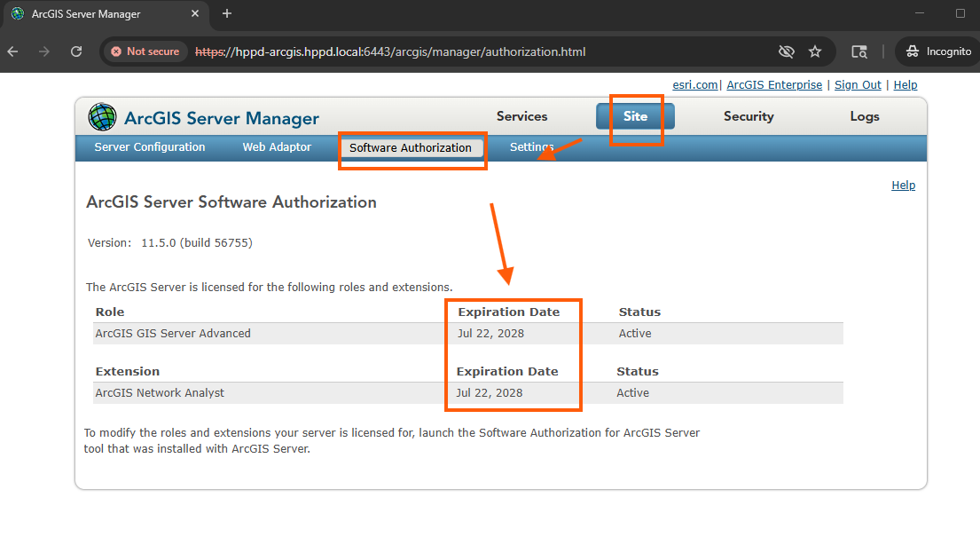Image resolution: width=980 pixels, height=545 pixels.
Task: Switch to the Security tab
Action: 749,116
